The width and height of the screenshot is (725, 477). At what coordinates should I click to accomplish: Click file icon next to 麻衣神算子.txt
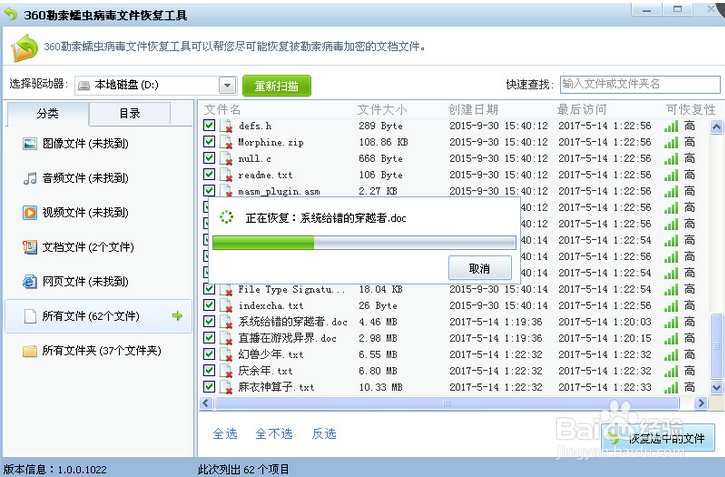(x=226, y=387)
